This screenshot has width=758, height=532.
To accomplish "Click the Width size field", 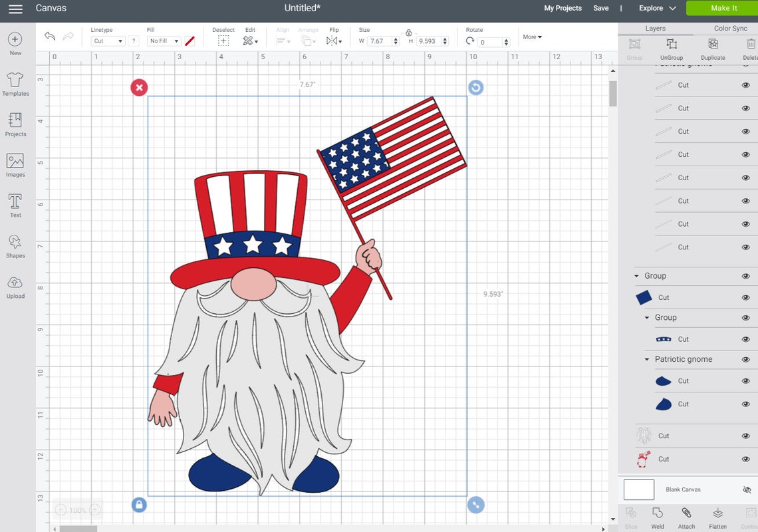I will [x=380, y=42].
